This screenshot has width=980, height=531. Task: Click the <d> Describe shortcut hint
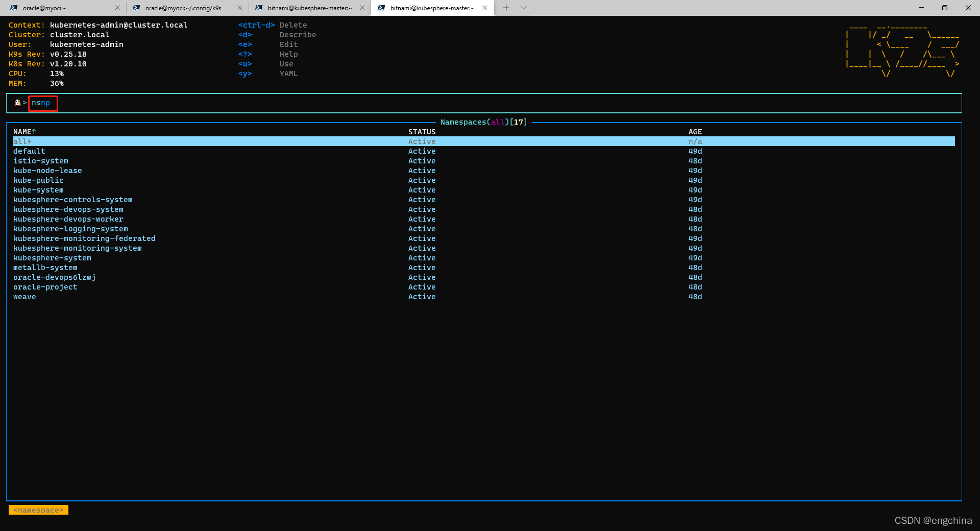point(277,35)
